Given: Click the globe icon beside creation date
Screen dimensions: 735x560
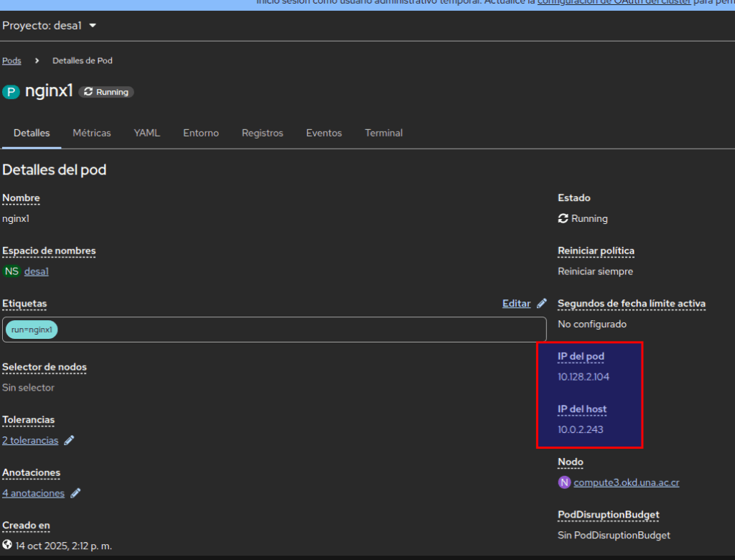Looking at the screenshot, I should (7, 545).
